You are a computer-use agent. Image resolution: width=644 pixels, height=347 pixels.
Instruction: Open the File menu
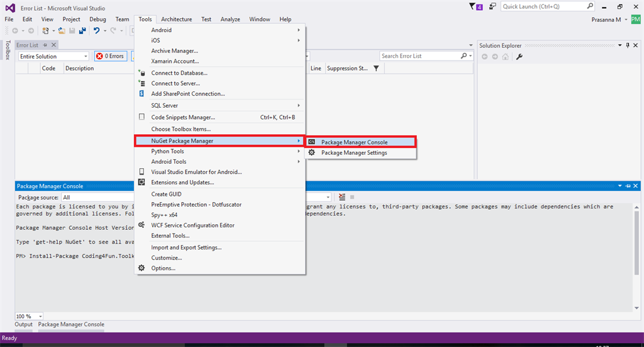(x=9, y=19)
